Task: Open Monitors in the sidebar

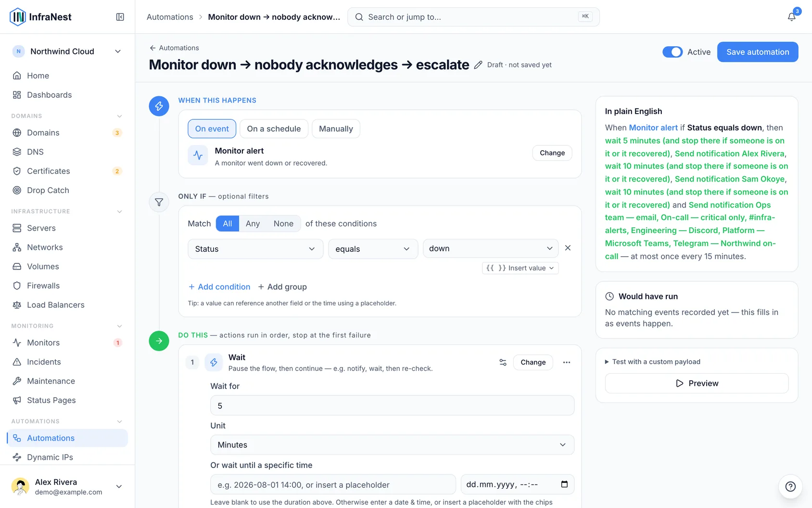Action: click(x=67, y=342)
